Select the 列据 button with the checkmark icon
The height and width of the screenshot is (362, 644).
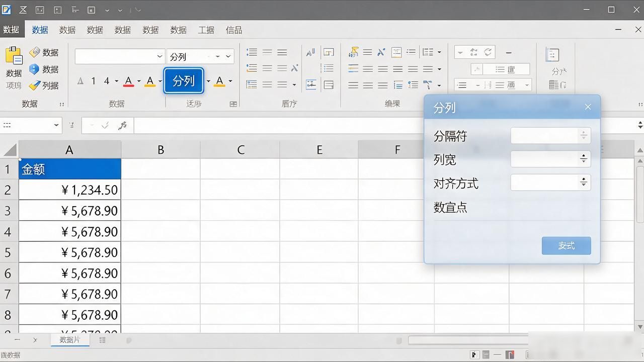point(44,85)
